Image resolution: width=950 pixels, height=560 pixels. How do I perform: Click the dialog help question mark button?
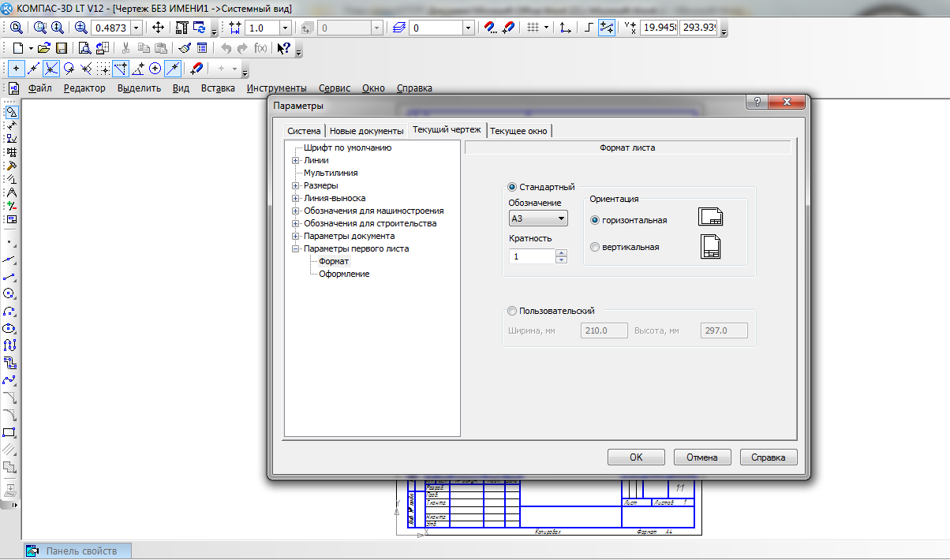757,103
